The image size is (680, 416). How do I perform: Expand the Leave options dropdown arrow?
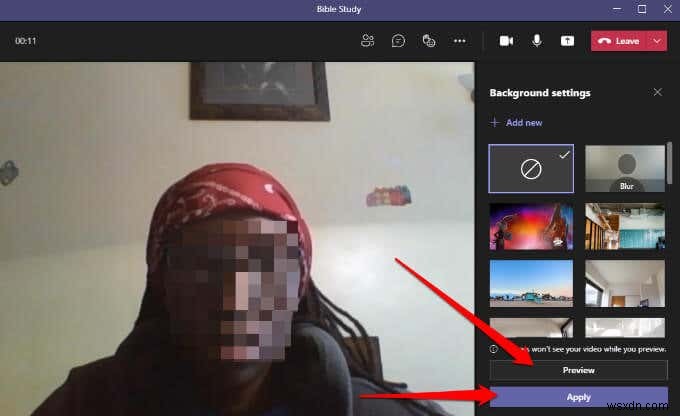pos(657,41)
